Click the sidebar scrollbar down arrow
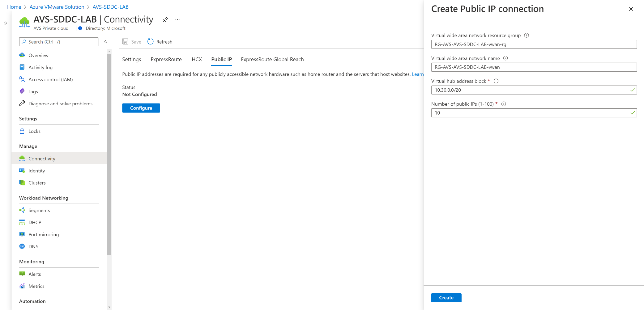 109,307
